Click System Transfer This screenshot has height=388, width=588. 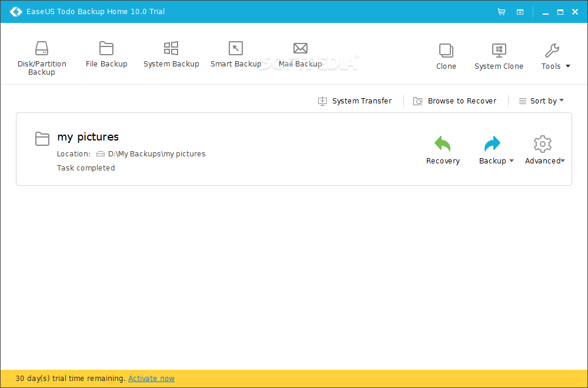point(355,101)
